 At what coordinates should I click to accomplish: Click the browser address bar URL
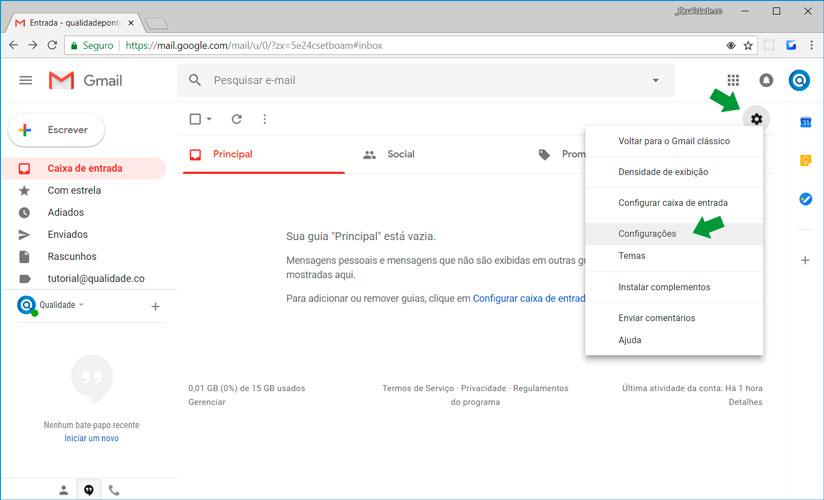(x=254, y=46)
